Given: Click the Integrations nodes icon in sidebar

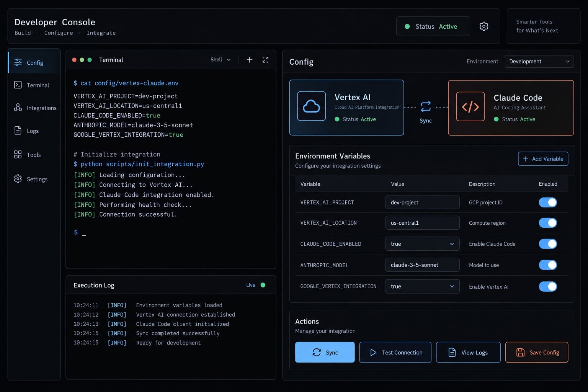Looking at the screenshot, I should pyautogui.click(x=18, y=108).
